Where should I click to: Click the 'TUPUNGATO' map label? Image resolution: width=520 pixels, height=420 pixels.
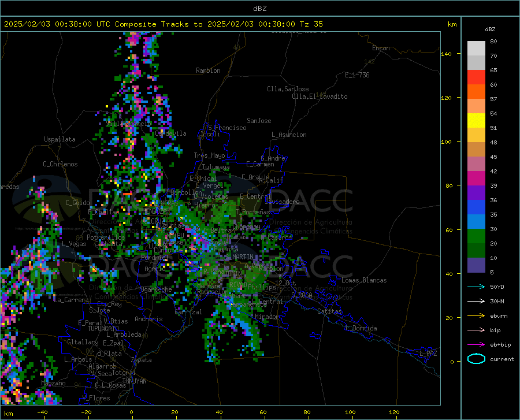point(103,329)
